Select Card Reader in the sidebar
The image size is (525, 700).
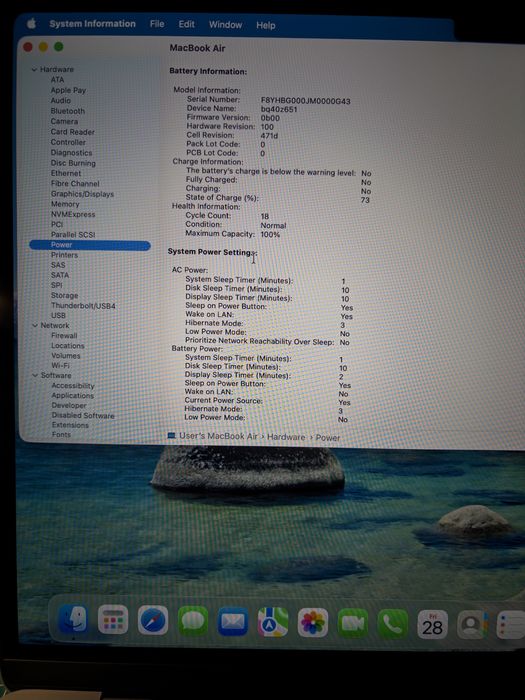[72, 132]
